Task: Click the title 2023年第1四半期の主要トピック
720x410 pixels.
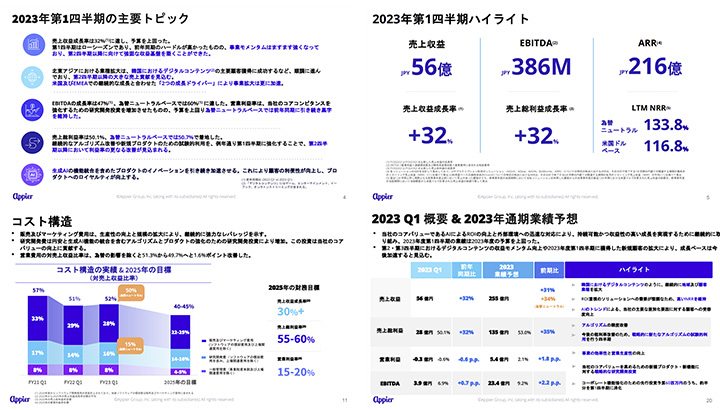Action: 101,19
